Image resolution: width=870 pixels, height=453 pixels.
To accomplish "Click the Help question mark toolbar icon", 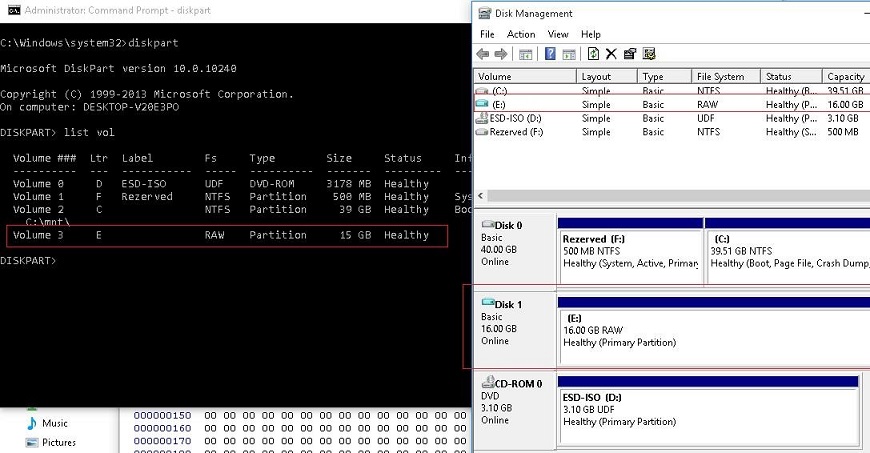I will pyautogui.click(x=550, y=54).
